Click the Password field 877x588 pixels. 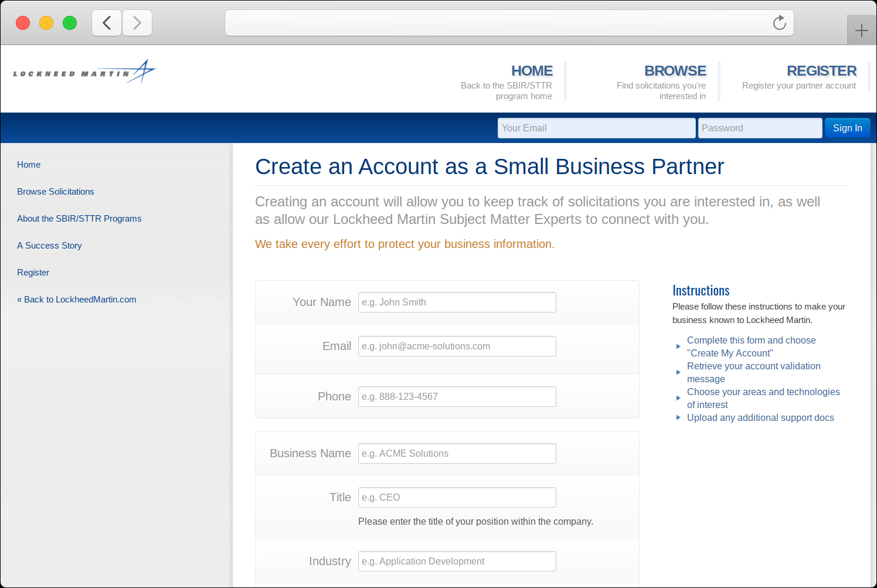point(760,128)
